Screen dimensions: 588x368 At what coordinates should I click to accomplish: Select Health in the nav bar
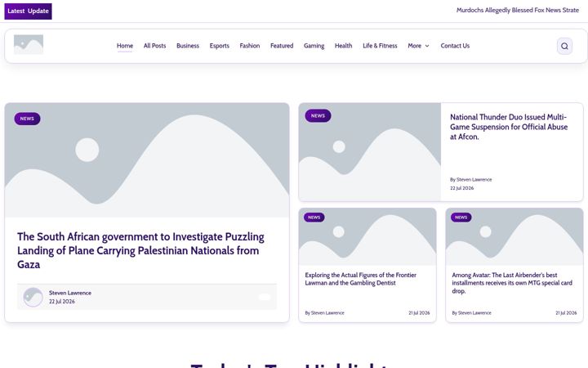point(344,46)
